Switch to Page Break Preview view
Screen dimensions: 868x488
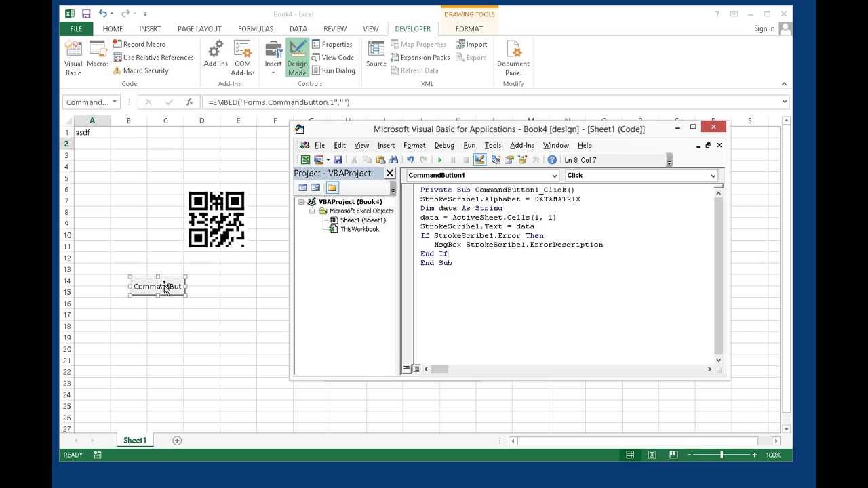[x=673, y=455]
